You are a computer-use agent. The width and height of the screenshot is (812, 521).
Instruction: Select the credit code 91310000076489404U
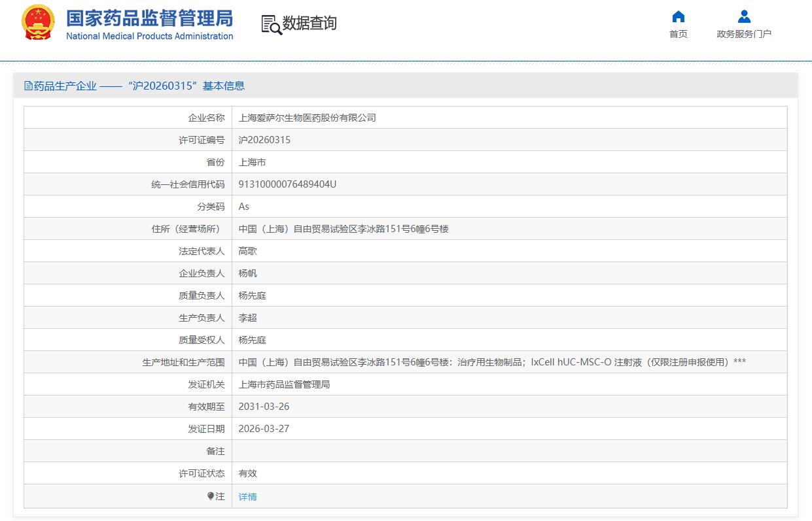tap(287, 184)
